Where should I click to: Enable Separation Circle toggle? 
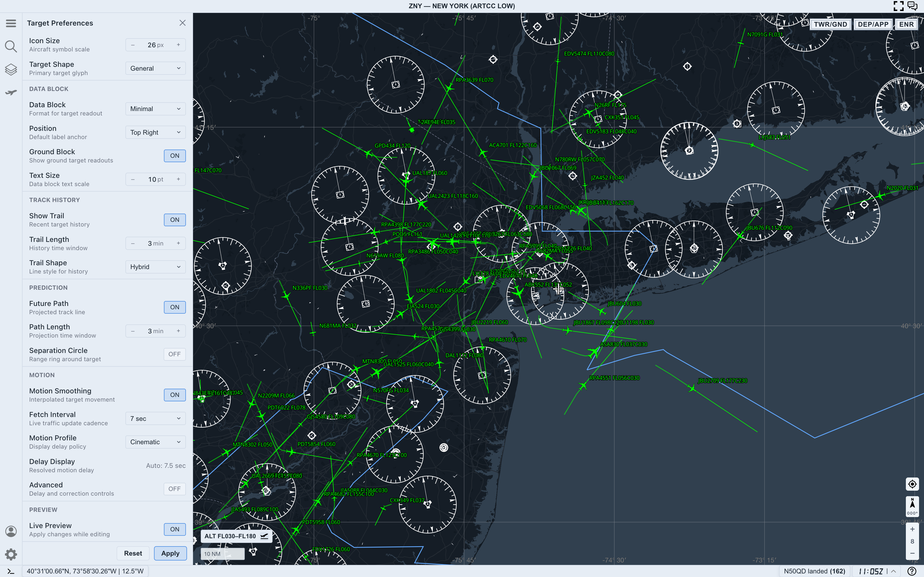(x=175, y=354)
